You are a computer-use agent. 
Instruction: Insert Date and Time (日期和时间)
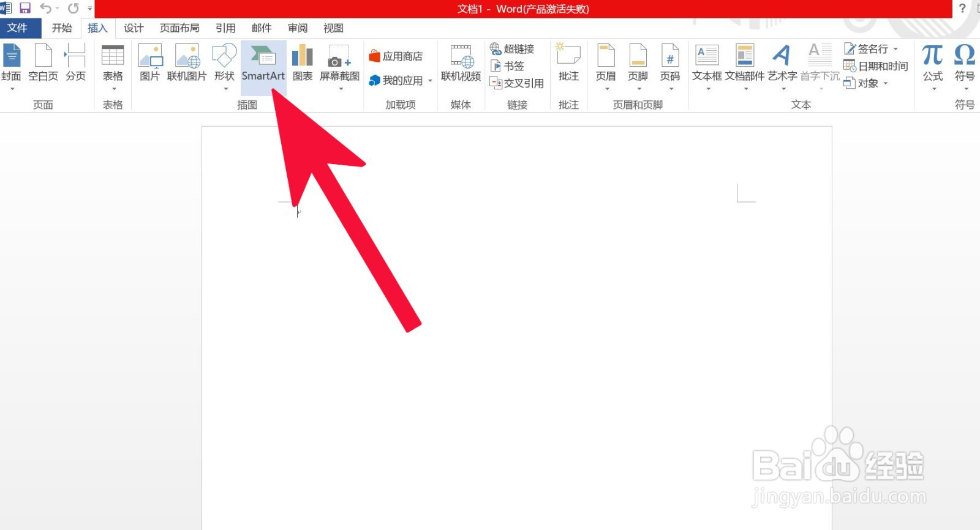[876, 66]
